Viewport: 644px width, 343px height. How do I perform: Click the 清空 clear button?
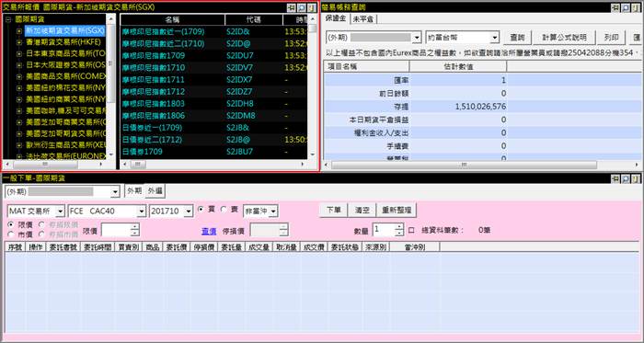tap(362, 210)
